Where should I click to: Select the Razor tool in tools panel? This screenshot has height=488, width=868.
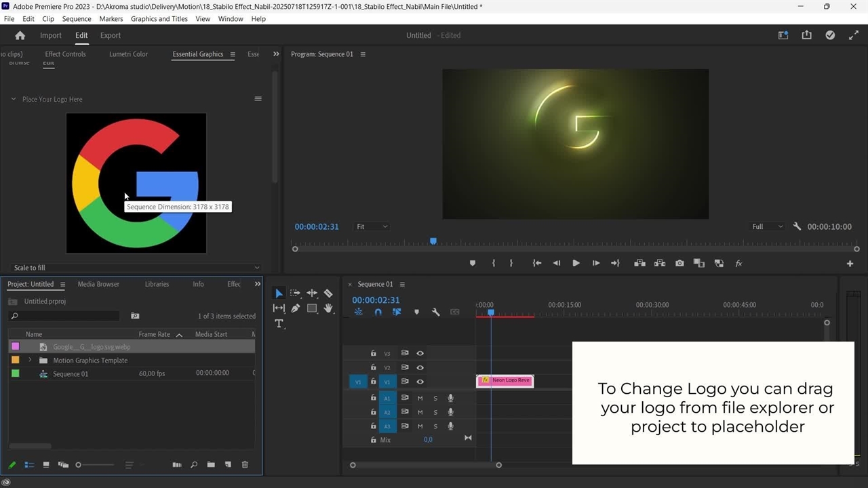(328, 293)
